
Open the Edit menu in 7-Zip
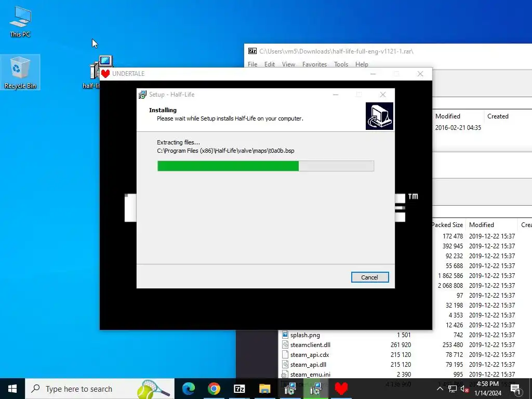click(270, 64)
